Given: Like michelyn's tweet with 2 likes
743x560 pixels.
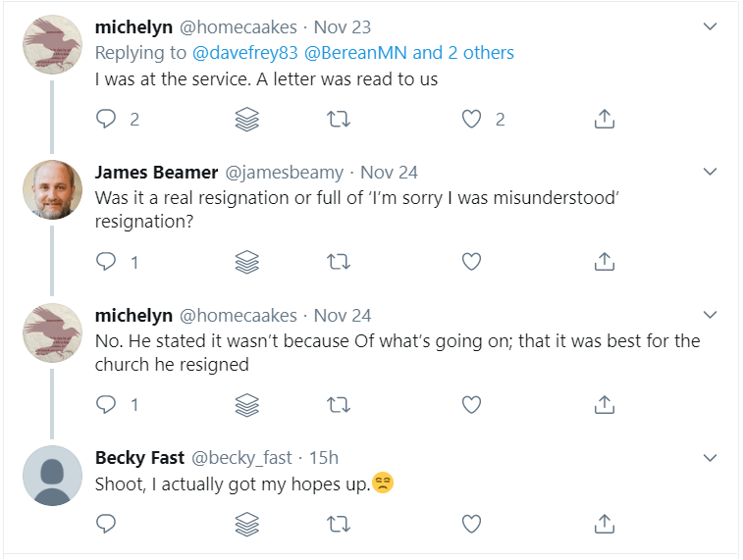Looking at the screenshot, I should click(472, 119).
